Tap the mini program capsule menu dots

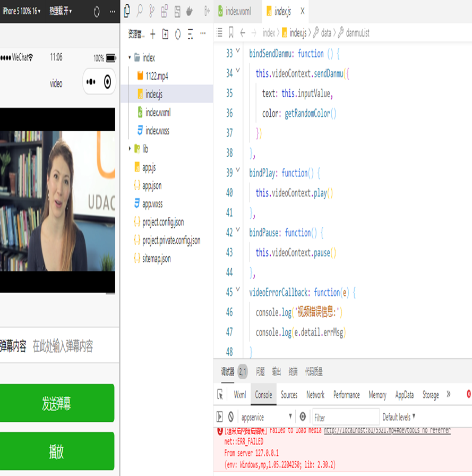pyautogui.click(x=91, y=82)
